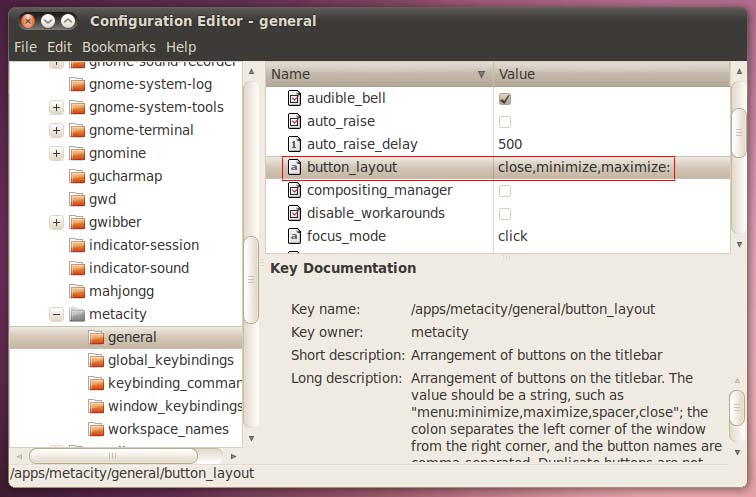The image size is (756, 497).
Task: Click the open metacity folder icon
Action: pos(77,314)
